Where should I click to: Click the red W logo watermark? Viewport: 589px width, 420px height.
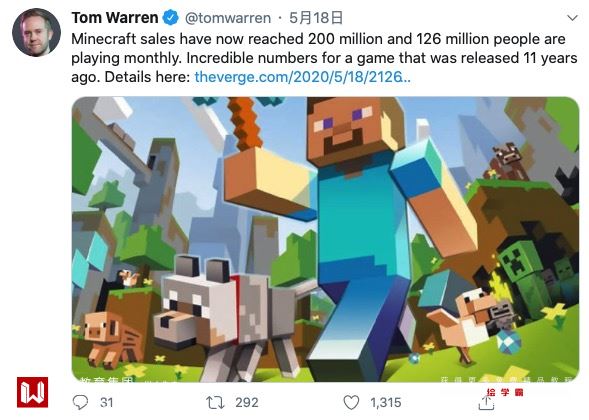pyautogui.click(x=32, y=392)
